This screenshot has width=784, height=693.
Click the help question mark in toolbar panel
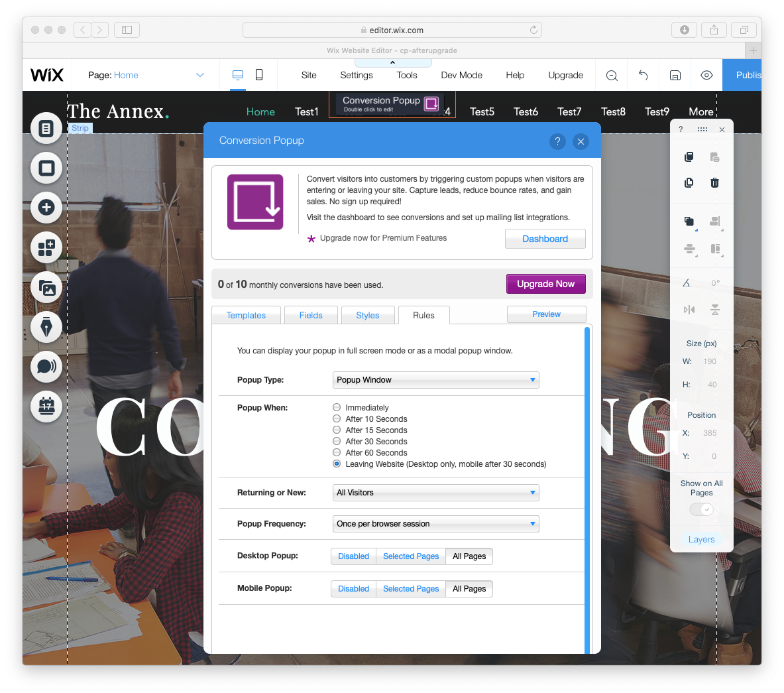pyautogui.click(x=681, y=129)
